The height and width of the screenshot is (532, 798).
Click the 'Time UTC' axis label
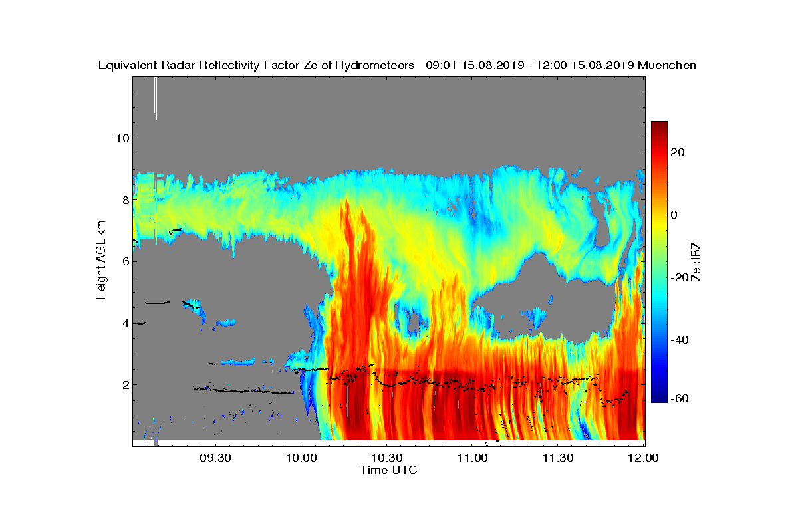(x=389, y=470)
